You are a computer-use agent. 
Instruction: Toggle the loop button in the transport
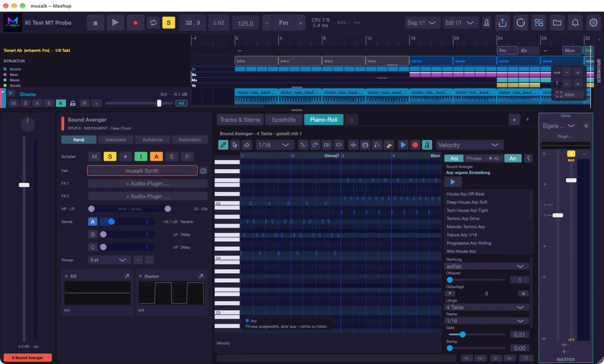[x=153, y=23]
